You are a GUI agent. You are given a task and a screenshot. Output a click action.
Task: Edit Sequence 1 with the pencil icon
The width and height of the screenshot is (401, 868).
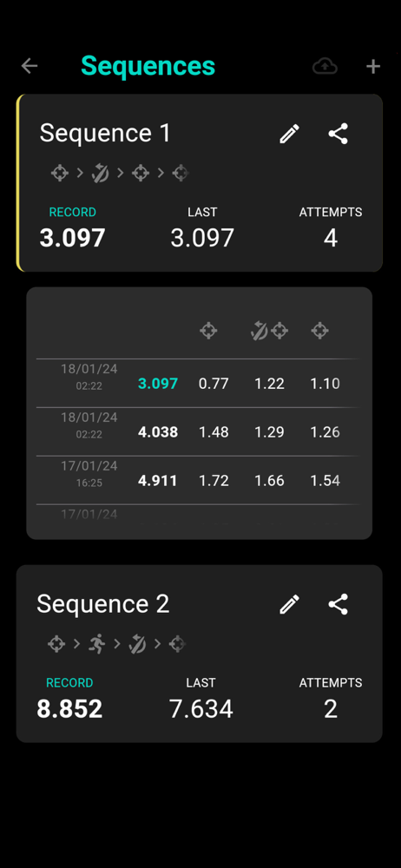point(290,134)
